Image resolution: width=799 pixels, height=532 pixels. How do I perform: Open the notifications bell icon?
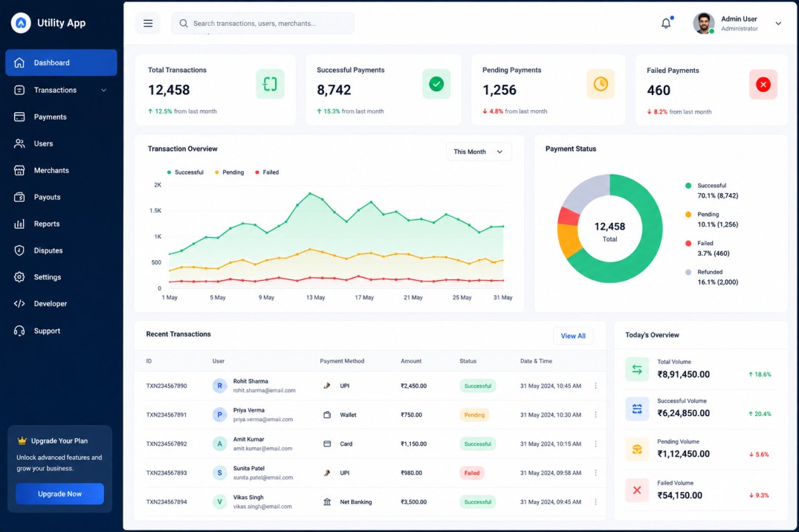666,23
